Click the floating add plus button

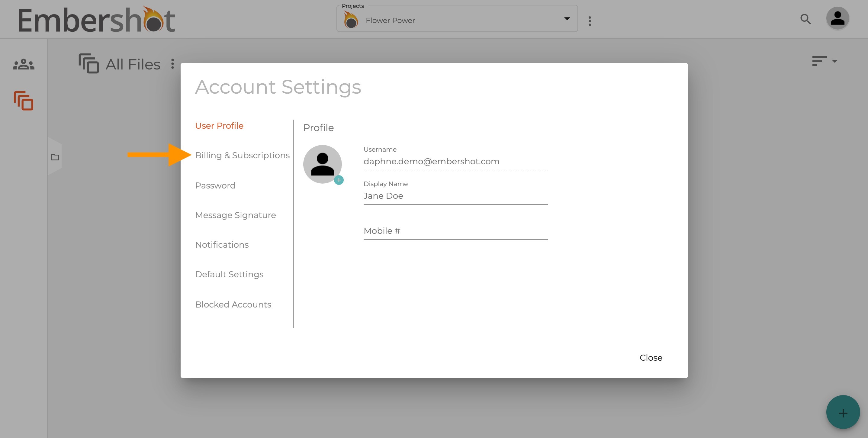pos(843,412)
